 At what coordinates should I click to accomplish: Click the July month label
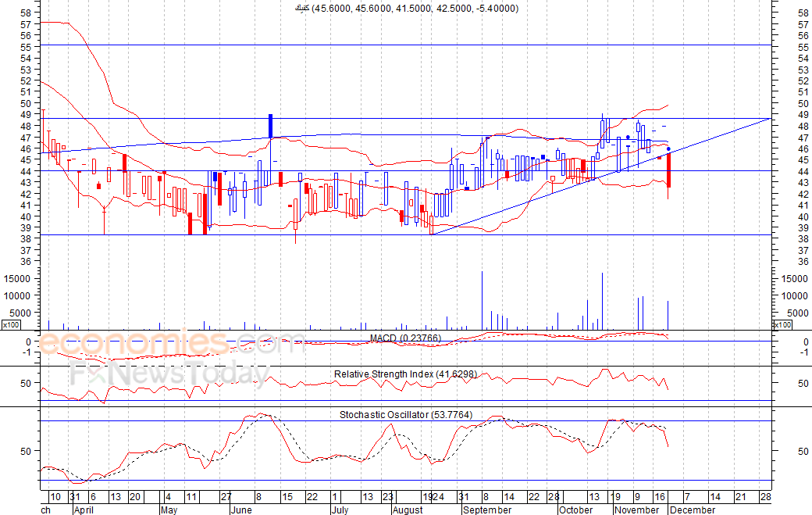tap(340, 510)
